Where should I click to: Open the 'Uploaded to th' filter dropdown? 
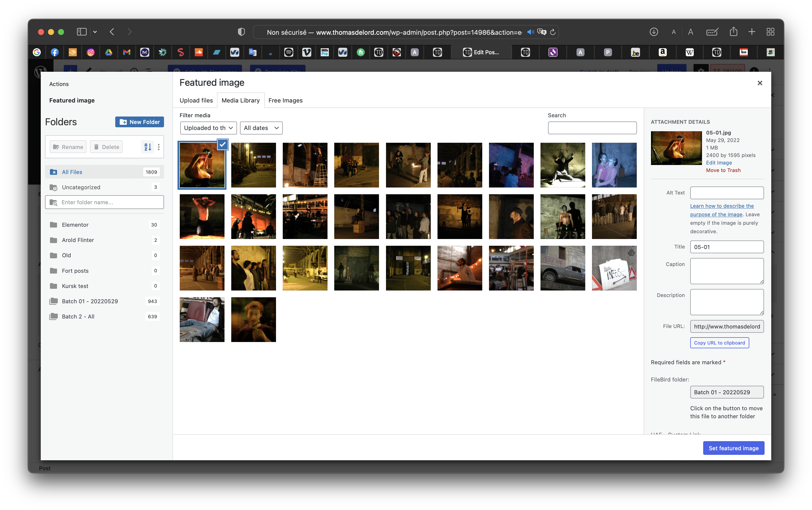click(208, 128)
